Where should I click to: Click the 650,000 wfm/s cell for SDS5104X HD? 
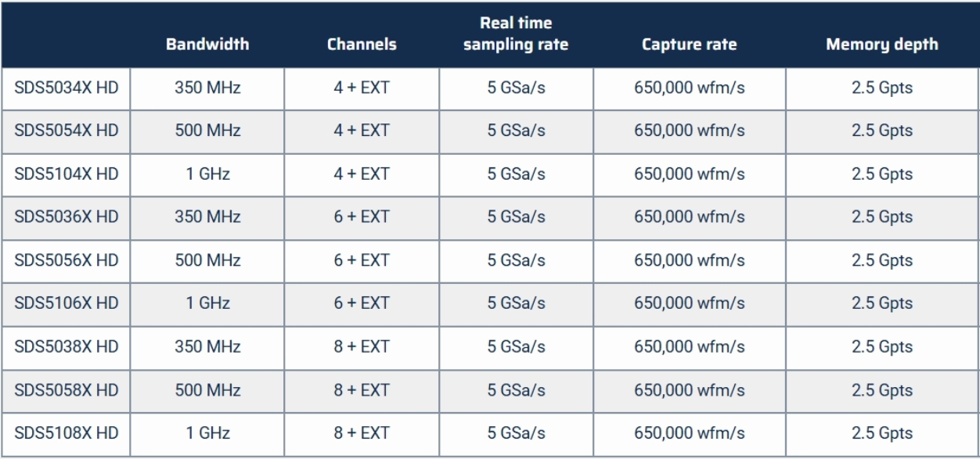point(689,174)
